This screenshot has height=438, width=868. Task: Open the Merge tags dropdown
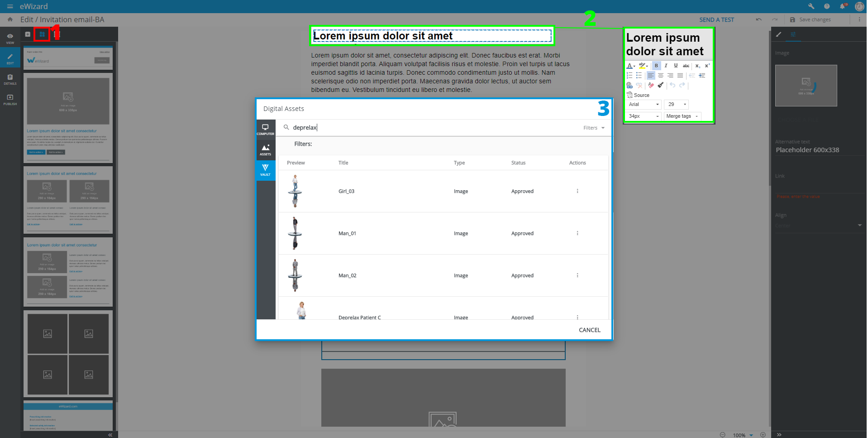point(682,116)
